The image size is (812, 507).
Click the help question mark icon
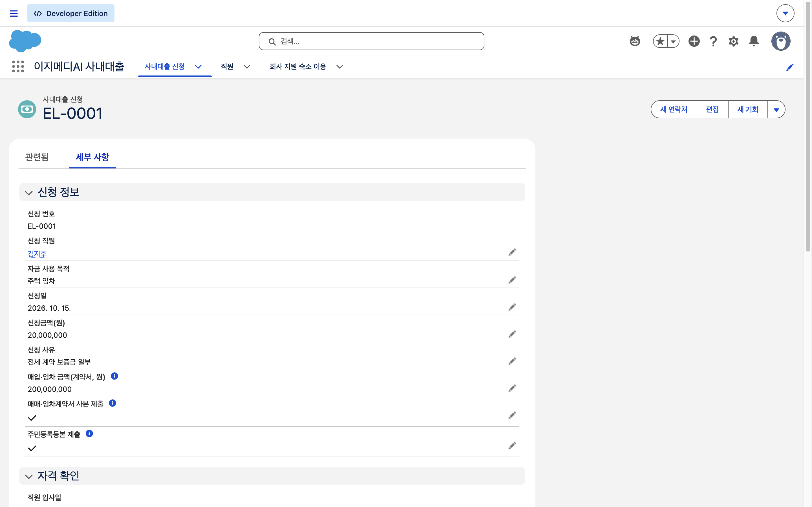tap(713, 41)
